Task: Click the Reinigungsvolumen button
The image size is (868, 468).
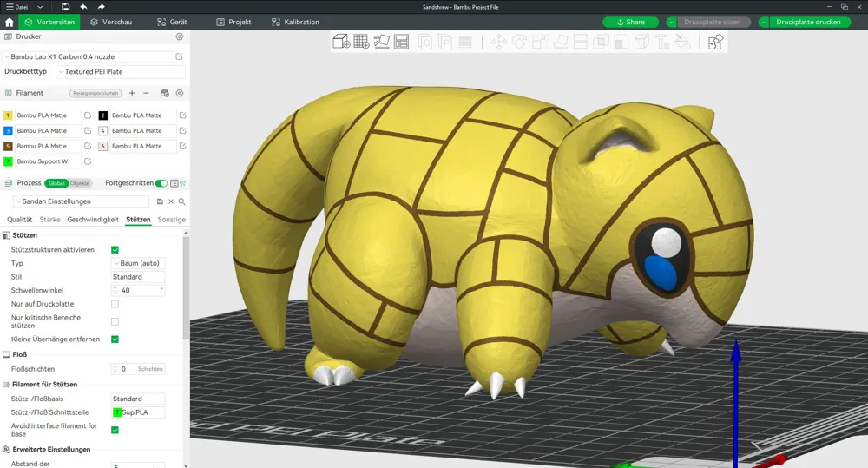Action: (95, 93)
